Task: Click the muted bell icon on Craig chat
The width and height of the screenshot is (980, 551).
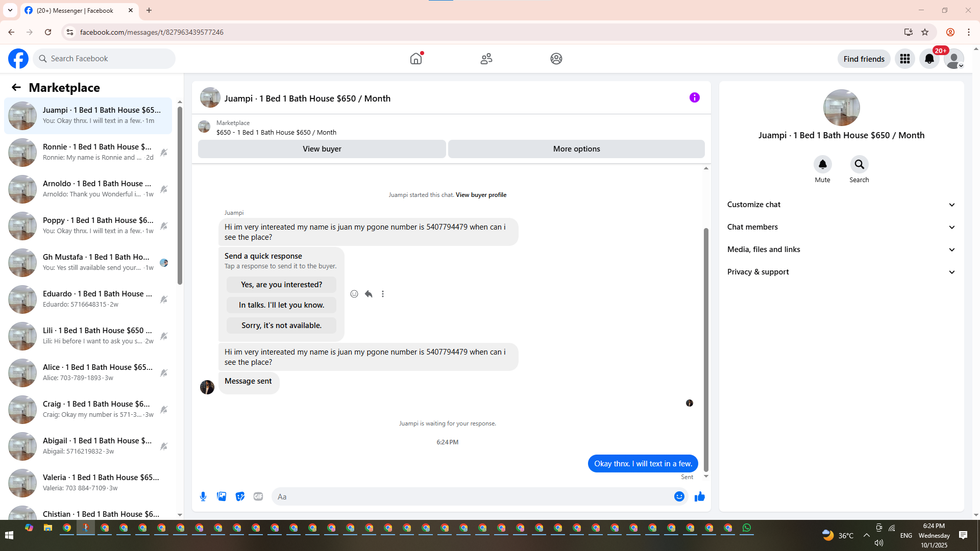Action: click(x=164, y=410)
